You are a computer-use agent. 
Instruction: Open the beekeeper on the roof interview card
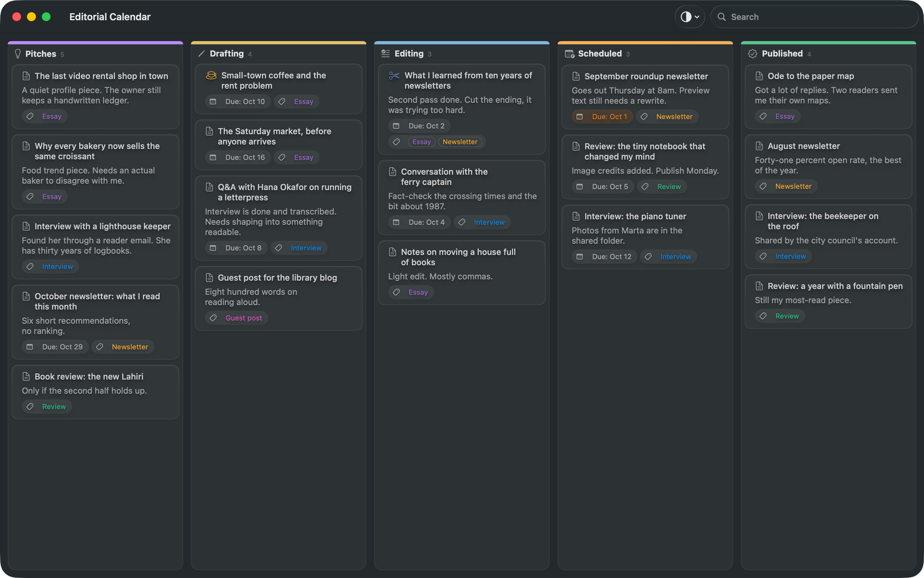(x=828, y=237)
